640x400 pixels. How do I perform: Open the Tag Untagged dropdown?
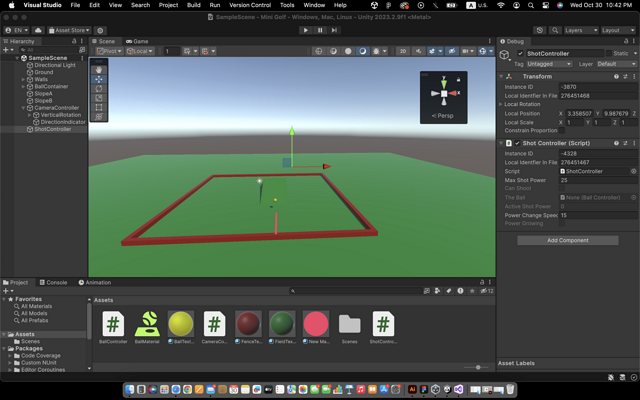[x=549, y=64]
